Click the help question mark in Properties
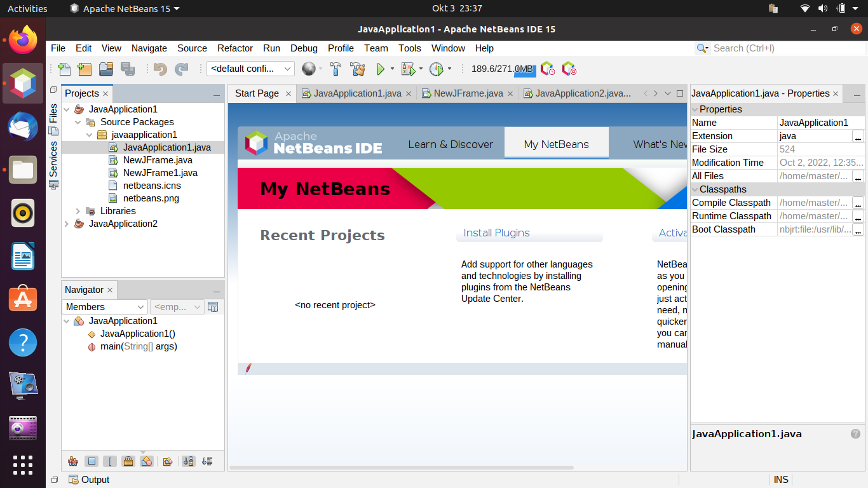 click(855, 434)
